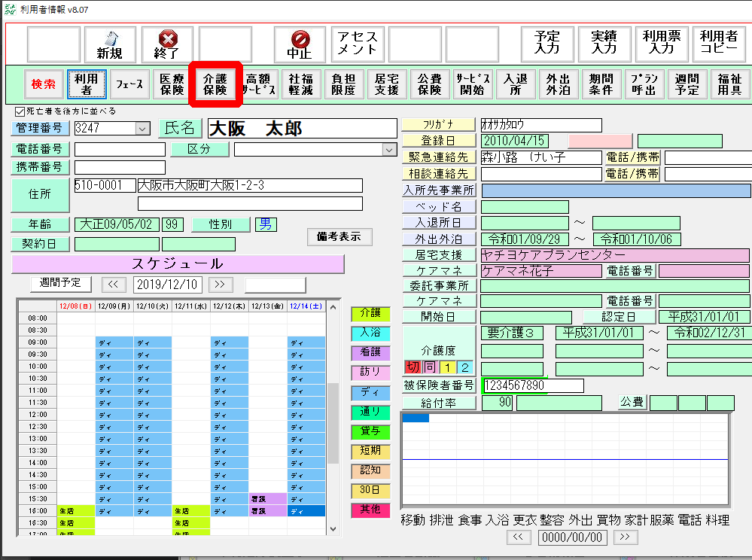Image resolution: width=752 pixels, height=560 pixels.
Task: Go to next week in schedule
Action: [221, 284]
